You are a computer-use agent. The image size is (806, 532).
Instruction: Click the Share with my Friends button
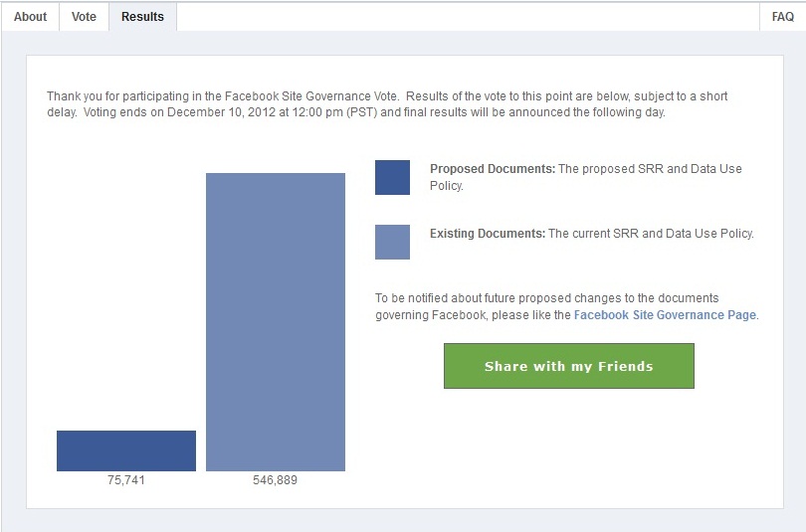tap(568, 366)
